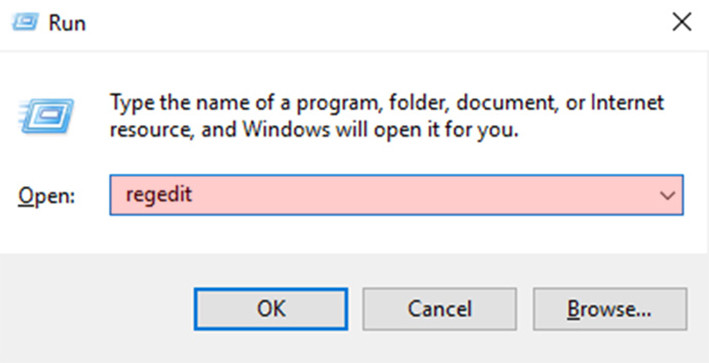
Task: Confirm regedit by clicking OK
Action: 271,309
